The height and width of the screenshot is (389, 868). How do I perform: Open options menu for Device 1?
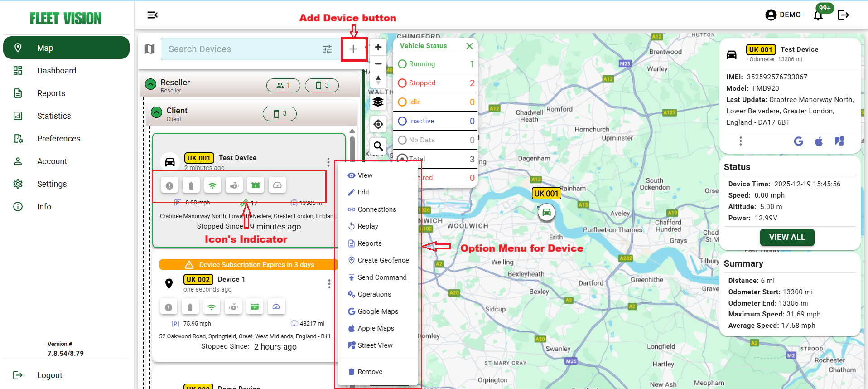tap(329, 284)
